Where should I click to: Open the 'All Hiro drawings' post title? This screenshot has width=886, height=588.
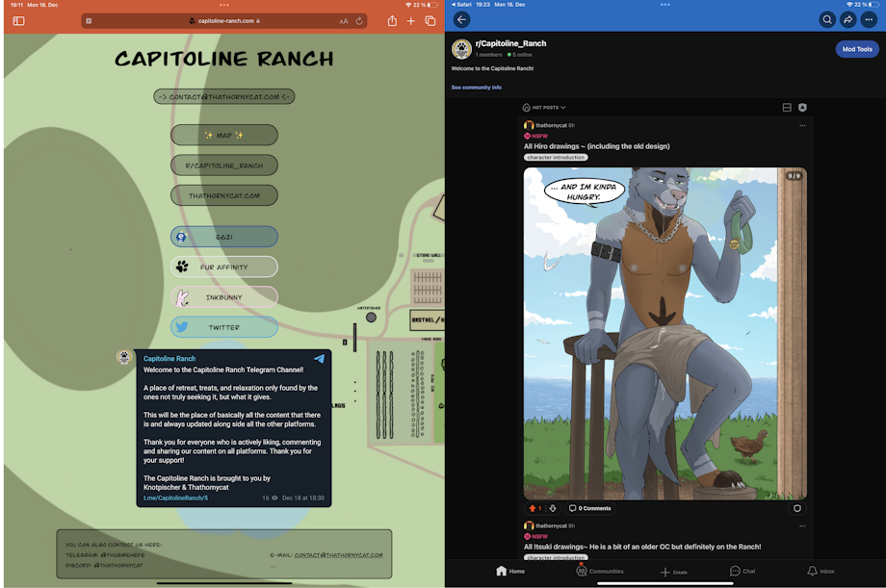click(x=597, y=146)
